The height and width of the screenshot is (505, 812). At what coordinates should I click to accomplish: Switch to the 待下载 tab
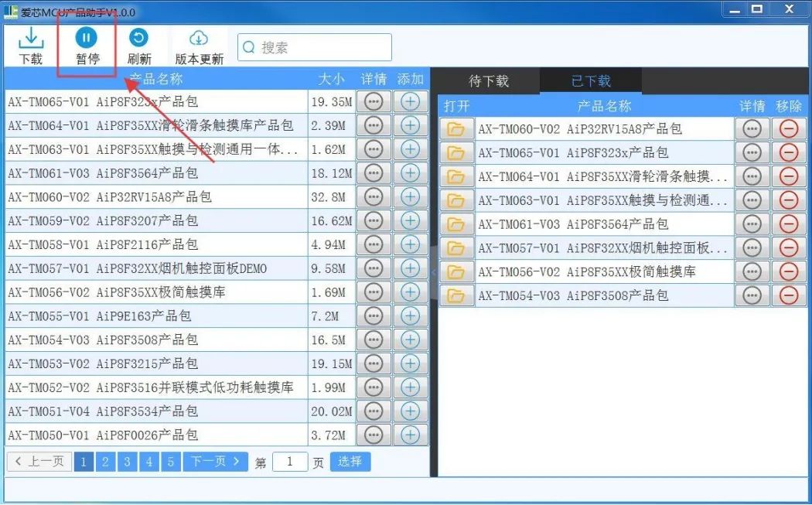pyautogui.click(x=488, y=80)
